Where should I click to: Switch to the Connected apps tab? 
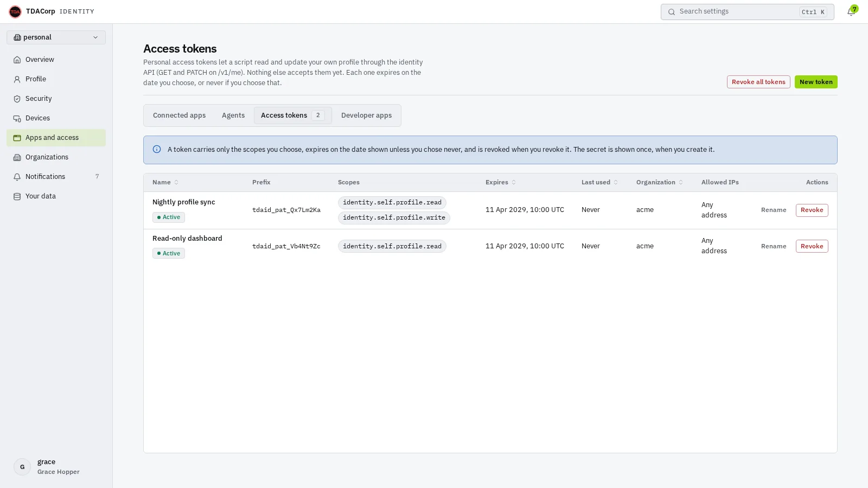[180, 115]
